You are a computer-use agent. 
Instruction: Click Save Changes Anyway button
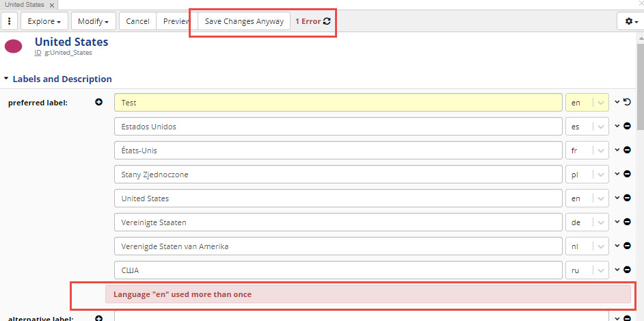pos(244,21)
